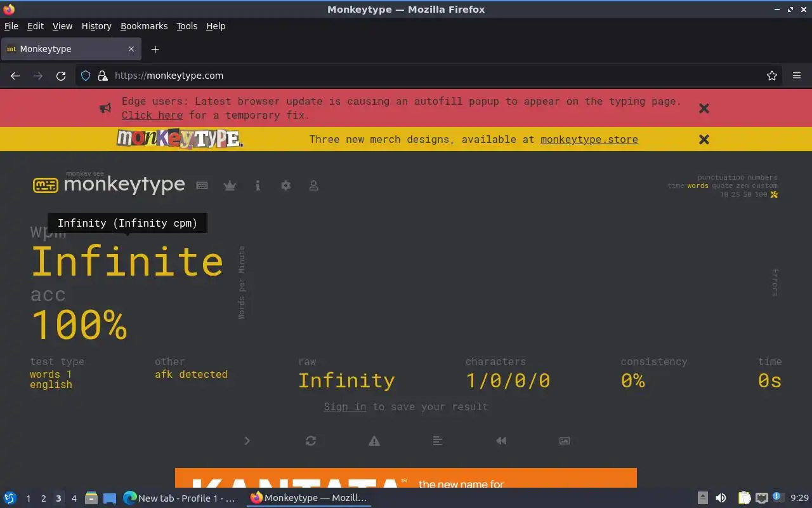The width and height of the screenshot is (812, 508).
Task: Select word count 10
Action: (x=724, y=194)
